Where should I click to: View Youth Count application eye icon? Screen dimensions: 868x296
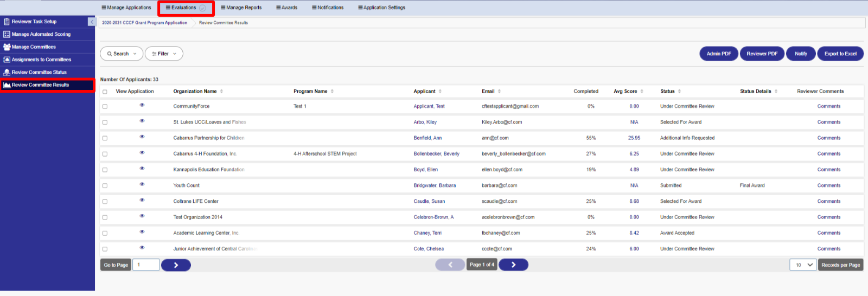pos(142,184)
